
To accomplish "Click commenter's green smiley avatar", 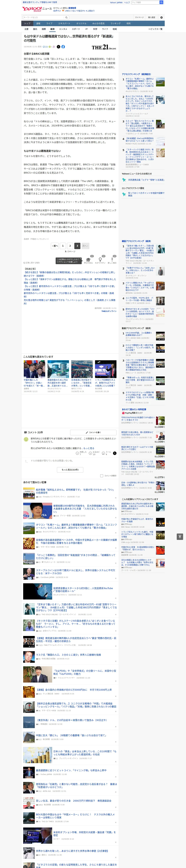I will (26, 439).
